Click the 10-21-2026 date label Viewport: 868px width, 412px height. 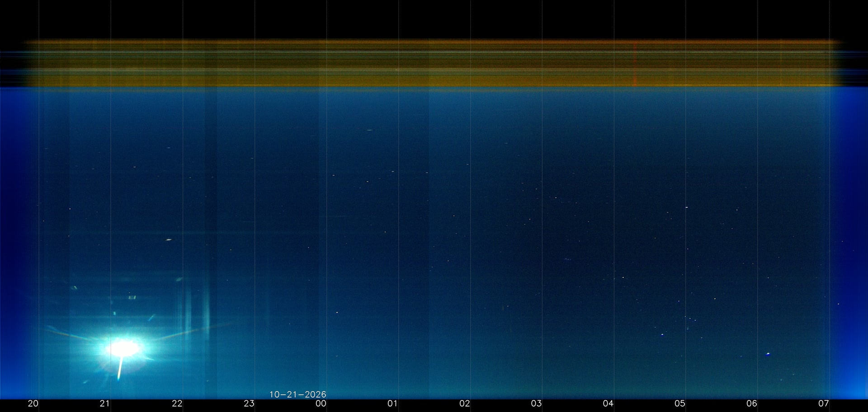298,394
